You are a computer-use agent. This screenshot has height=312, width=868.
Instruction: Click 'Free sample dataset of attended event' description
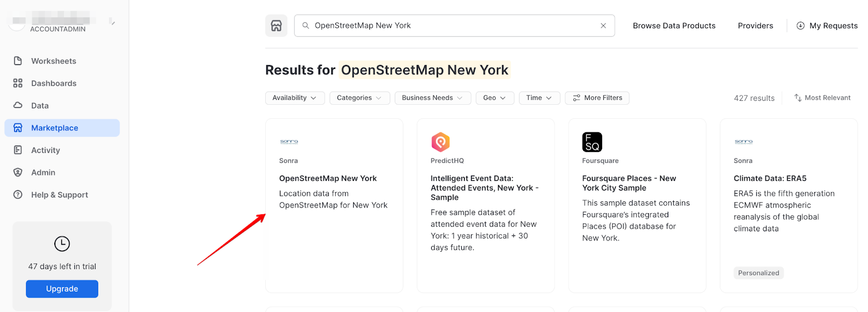483,230
